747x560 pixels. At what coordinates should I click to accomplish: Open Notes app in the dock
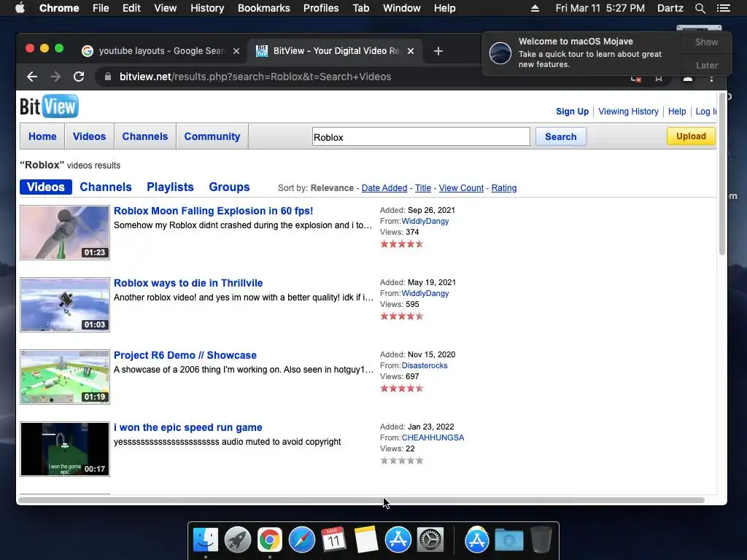point(366,540)
